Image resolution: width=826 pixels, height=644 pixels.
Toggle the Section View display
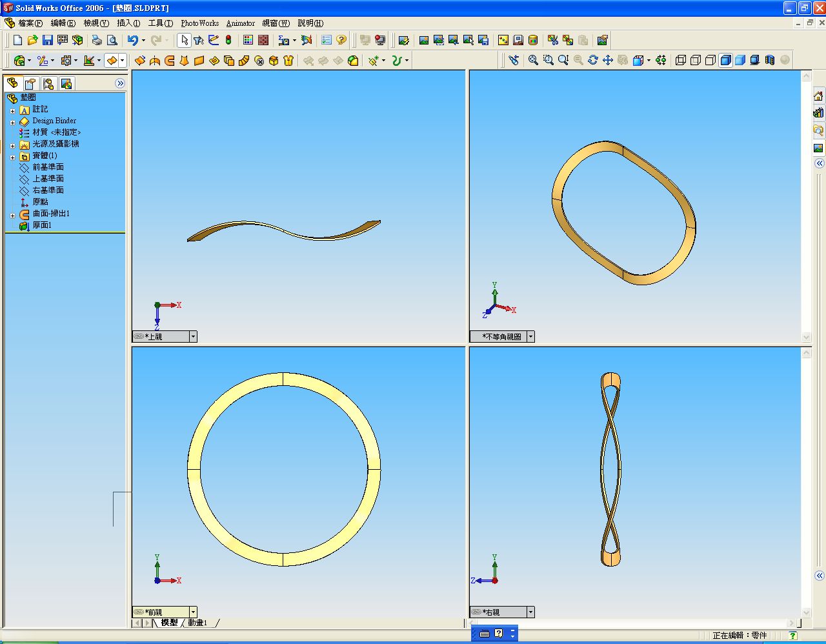point(770,60)
